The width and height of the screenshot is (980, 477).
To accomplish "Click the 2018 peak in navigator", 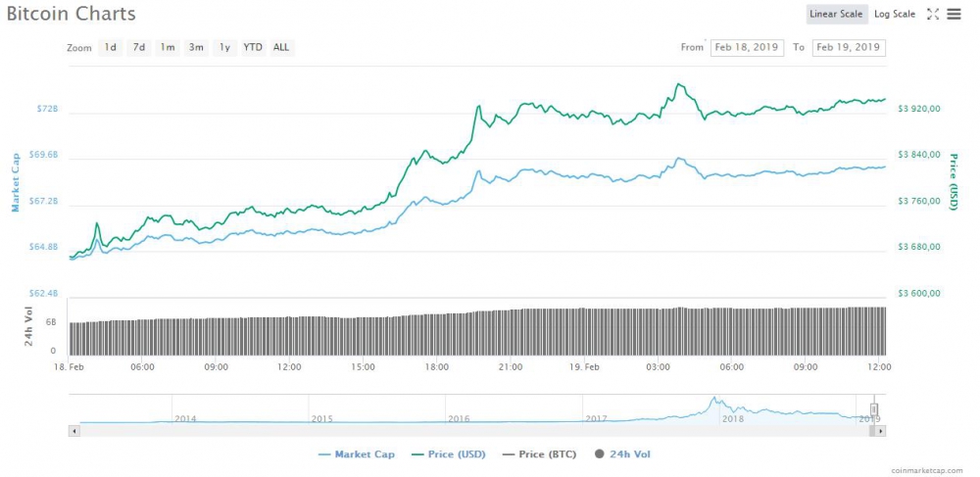I will [713, 399].
